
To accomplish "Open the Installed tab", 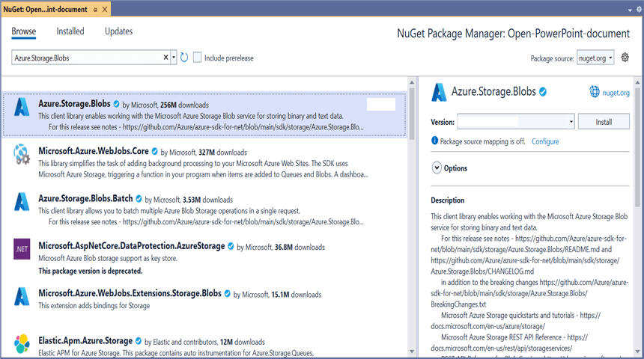I will [70, 31].
